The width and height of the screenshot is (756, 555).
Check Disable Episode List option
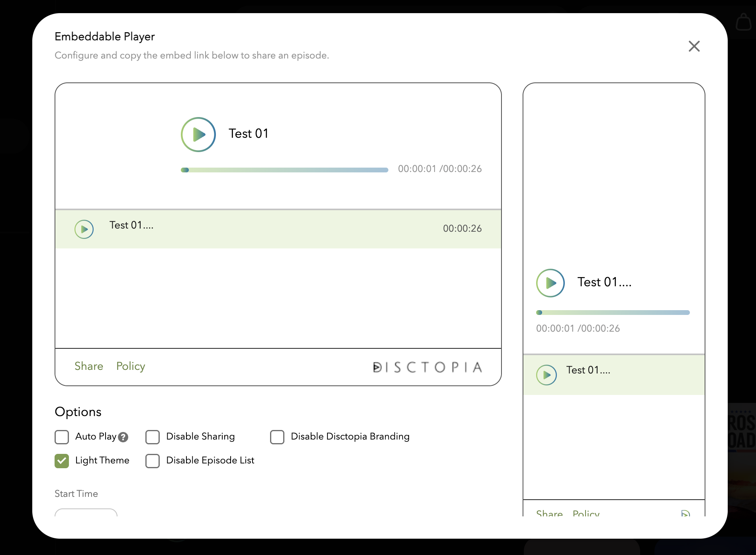coord(153,461)
